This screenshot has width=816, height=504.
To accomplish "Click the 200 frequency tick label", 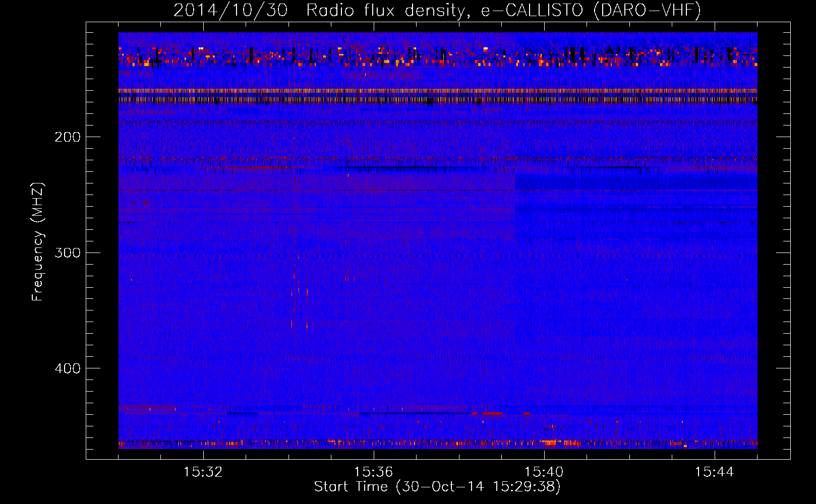I will (68, 137).
